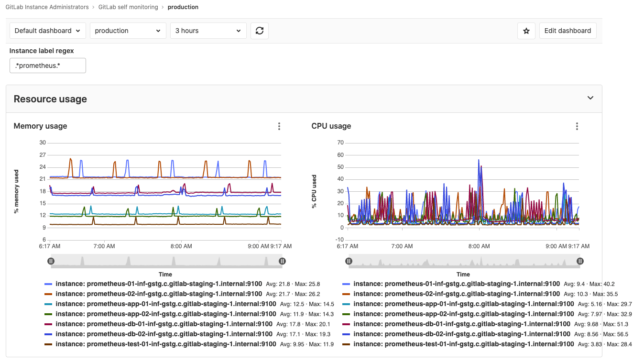Toggle the prometheus-db-02 series in CPU legend
This screenshot has width=644, height=363.
(457, 334)
